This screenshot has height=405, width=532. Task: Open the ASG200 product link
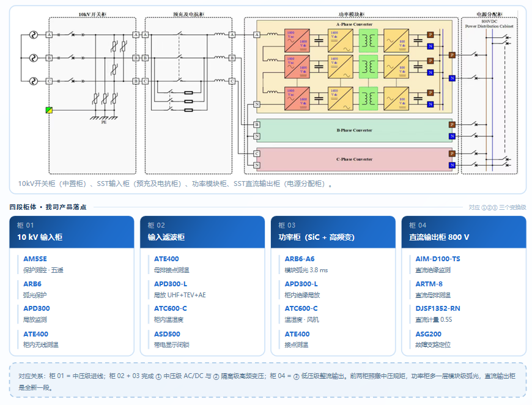[428, 334]
